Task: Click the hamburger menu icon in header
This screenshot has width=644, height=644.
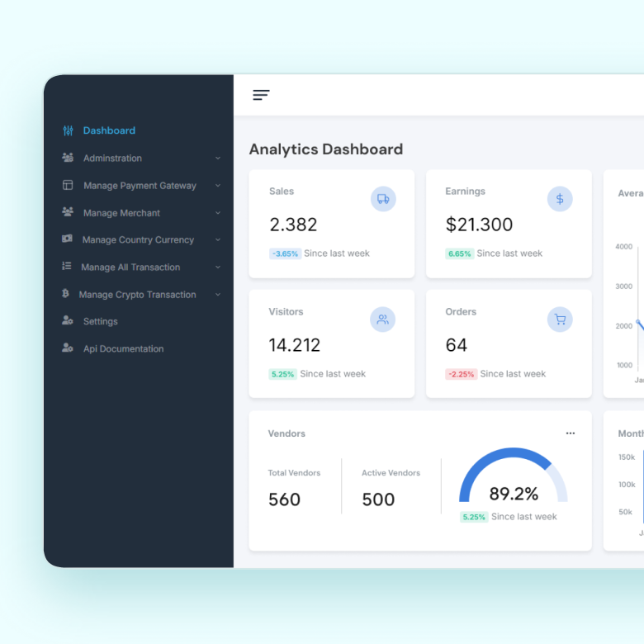Action: (x=261, y=95)
